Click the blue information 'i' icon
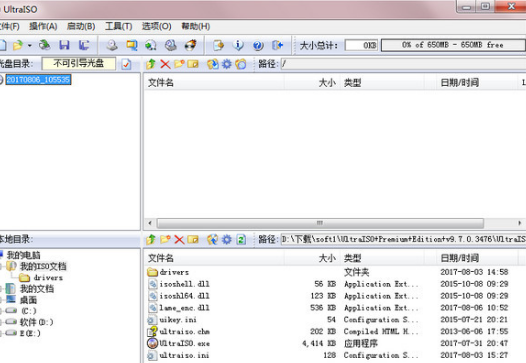 coord(238,45)
